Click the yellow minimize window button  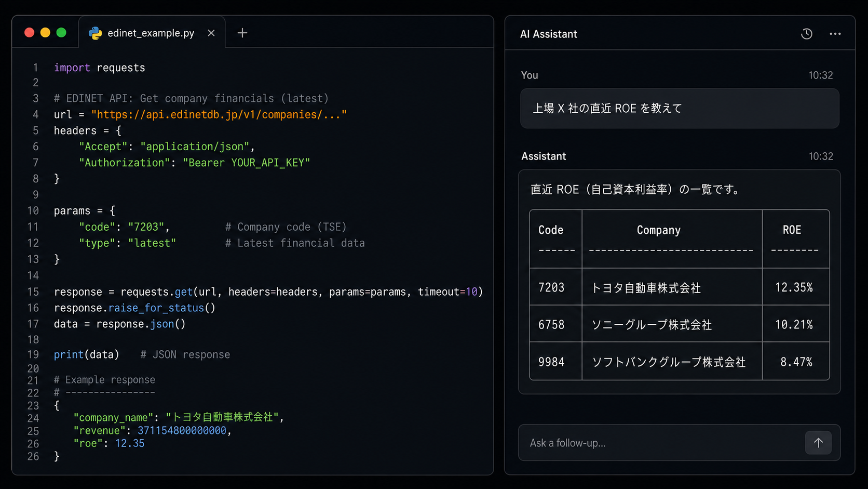click(x=45, y=33)
